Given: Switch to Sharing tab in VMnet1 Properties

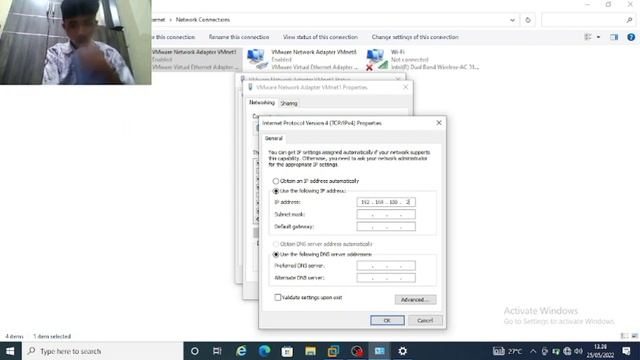Looking at the screenshot, I should point(289,103).
